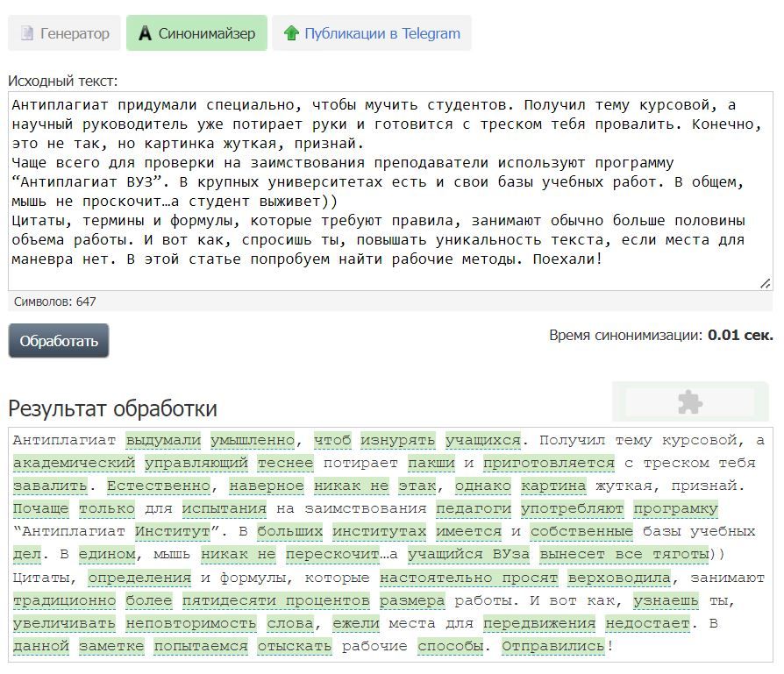Click the highlighted word "выдумали" in the result

(x=163, y=440)
